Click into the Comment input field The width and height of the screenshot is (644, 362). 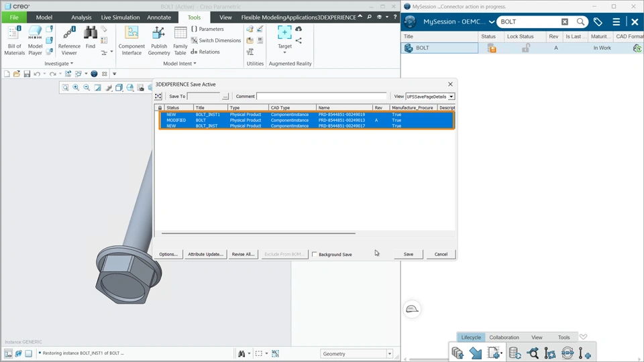tap(321, 96)
